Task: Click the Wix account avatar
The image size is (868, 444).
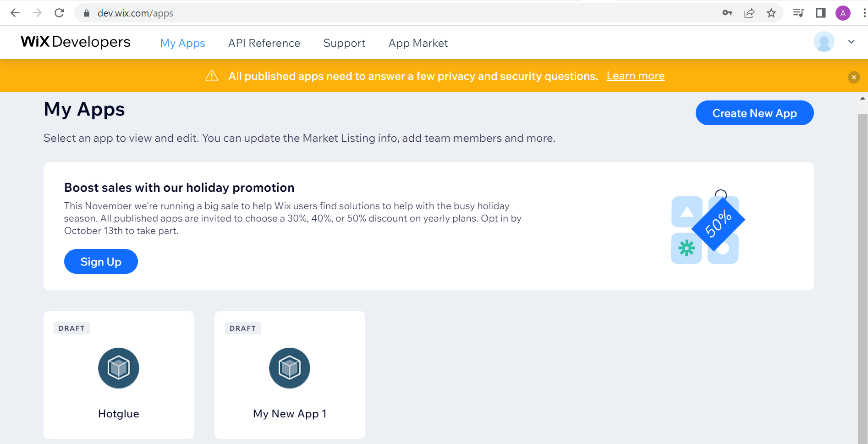Action: 824,42
